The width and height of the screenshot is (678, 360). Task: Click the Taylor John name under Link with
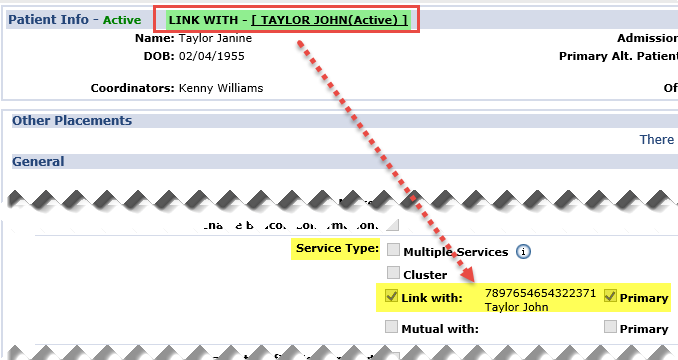tap(516, 307)
